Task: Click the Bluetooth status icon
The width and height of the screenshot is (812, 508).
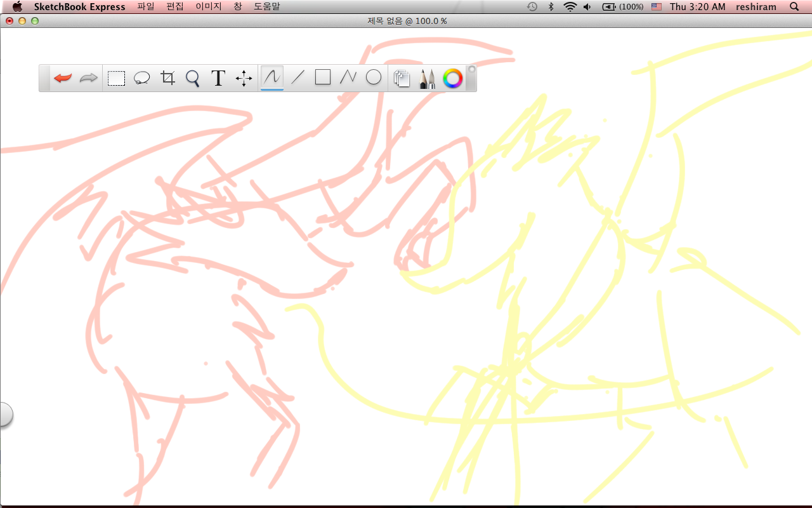Action: coord(551,6)
